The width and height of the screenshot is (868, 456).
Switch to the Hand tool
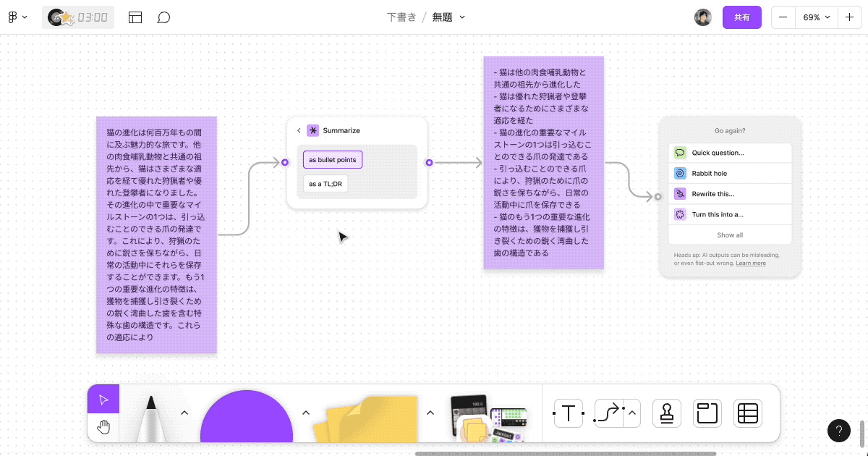(x=103, y=426)
